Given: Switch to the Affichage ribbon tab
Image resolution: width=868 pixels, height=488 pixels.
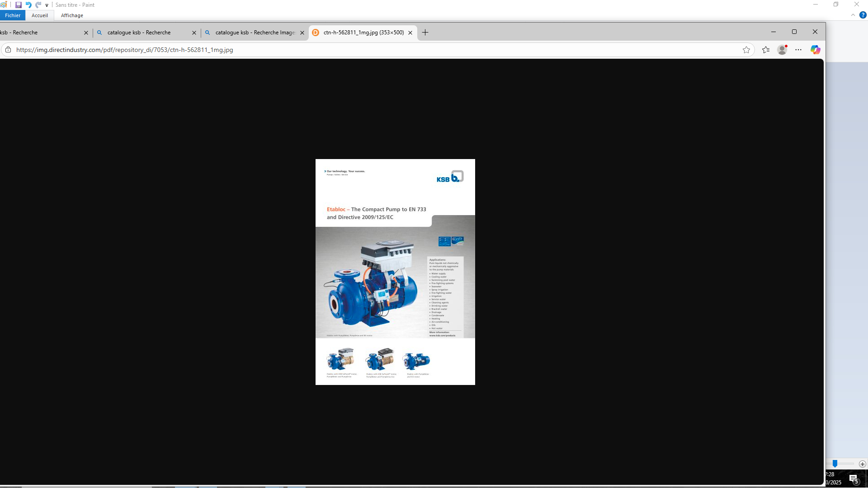Looking at the screenshot, I should (72, 15).
